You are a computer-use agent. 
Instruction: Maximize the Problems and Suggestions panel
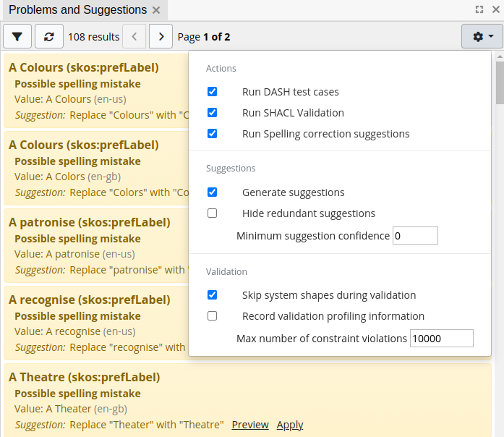pos(479,10)
